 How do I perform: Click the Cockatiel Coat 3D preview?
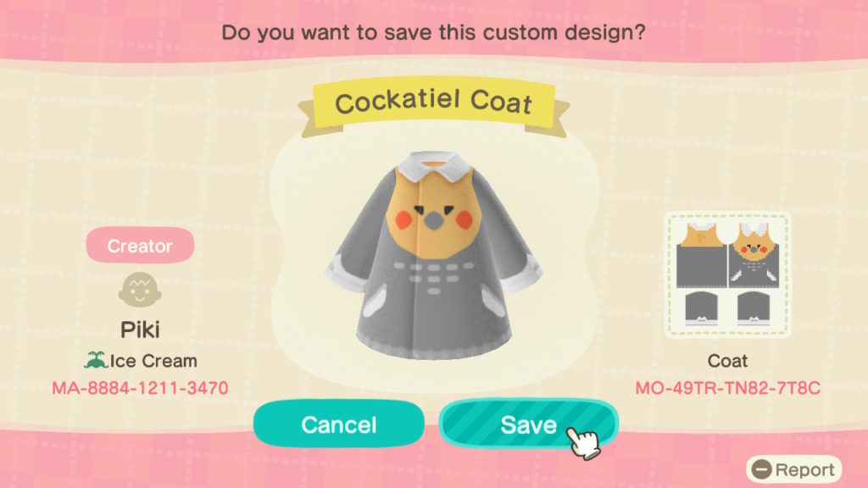[434, 256]
